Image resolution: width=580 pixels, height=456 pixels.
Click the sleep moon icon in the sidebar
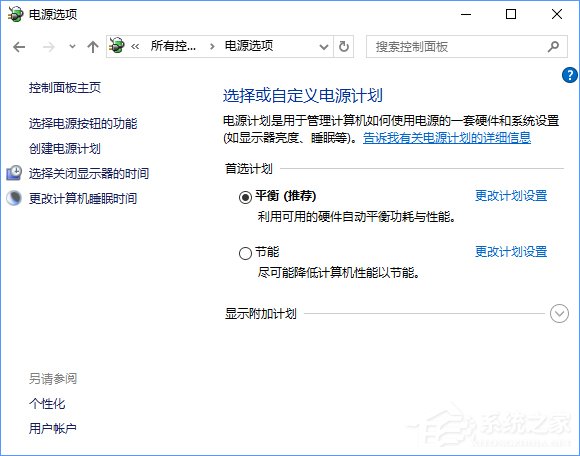pyautogui.click(x=14, y=198)
